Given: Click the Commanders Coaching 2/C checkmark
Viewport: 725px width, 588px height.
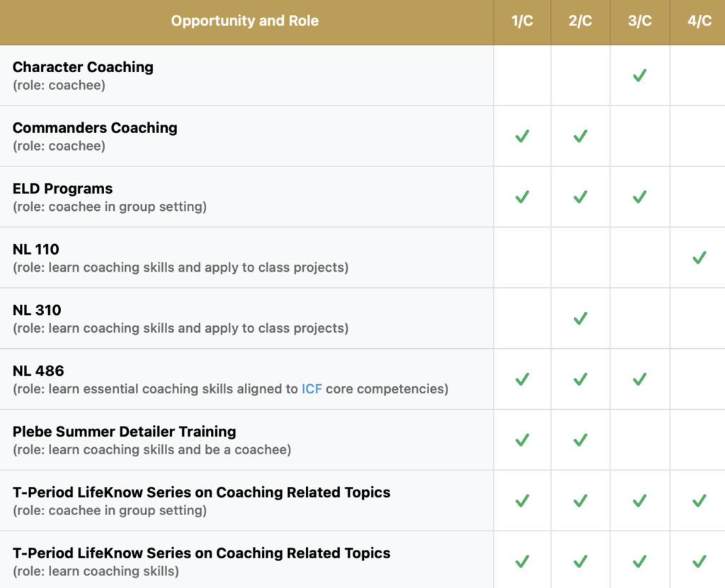Looking at the screenshot, I should (580, 136).
